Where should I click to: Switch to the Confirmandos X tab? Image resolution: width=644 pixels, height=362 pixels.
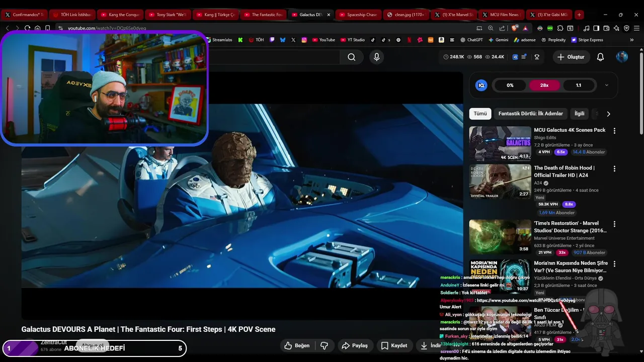tap(24, 15)
